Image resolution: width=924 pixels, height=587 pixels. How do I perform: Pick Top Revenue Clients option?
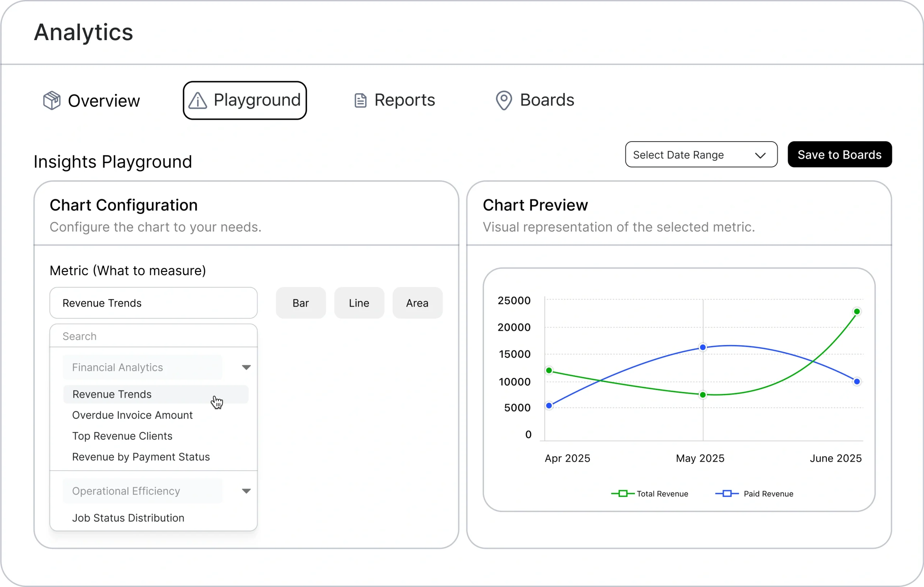122,436
